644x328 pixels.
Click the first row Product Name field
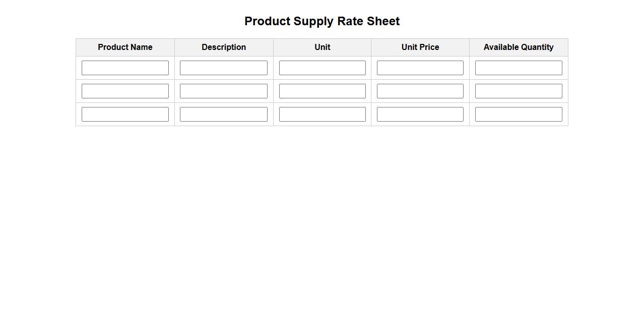pos(125,68)
